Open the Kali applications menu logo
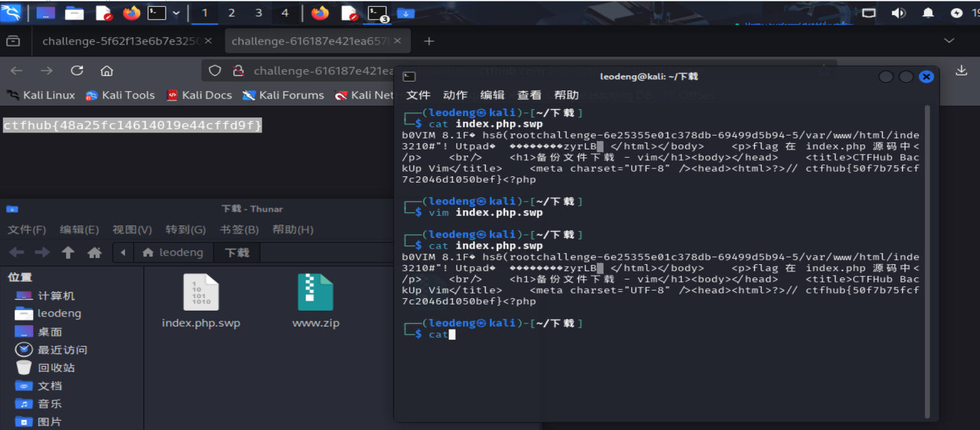 coord(11,13)
